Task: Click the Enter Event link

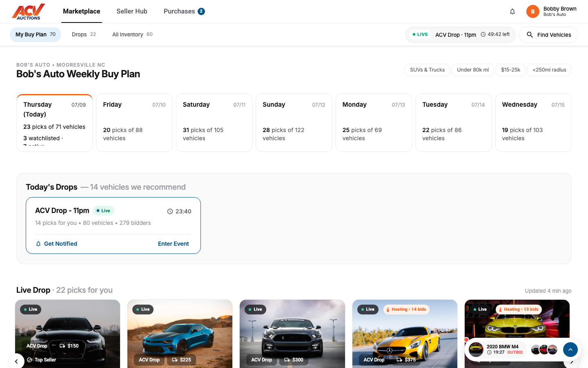Action: coord(174,244)
